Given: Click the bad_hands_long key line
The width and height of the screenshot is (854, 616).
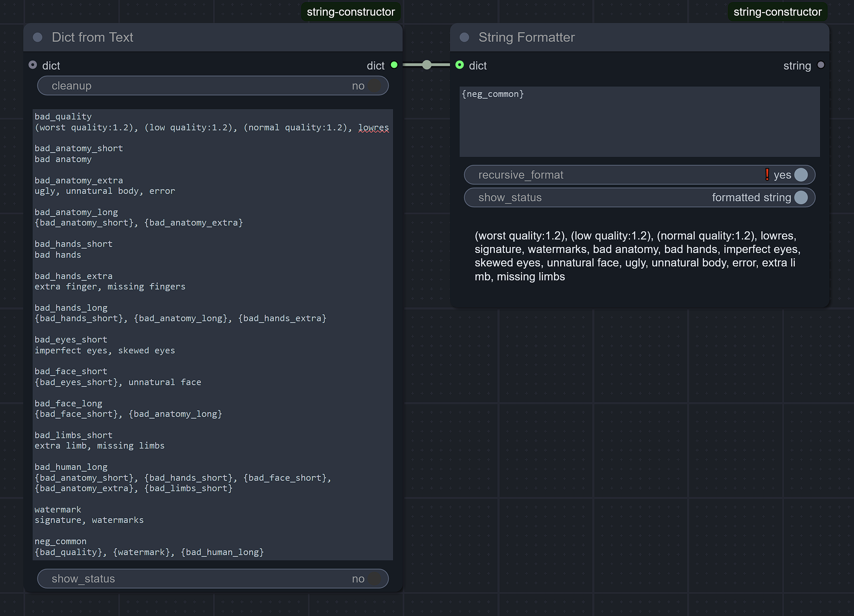Looking at the screenshot, I should point(71,308).
